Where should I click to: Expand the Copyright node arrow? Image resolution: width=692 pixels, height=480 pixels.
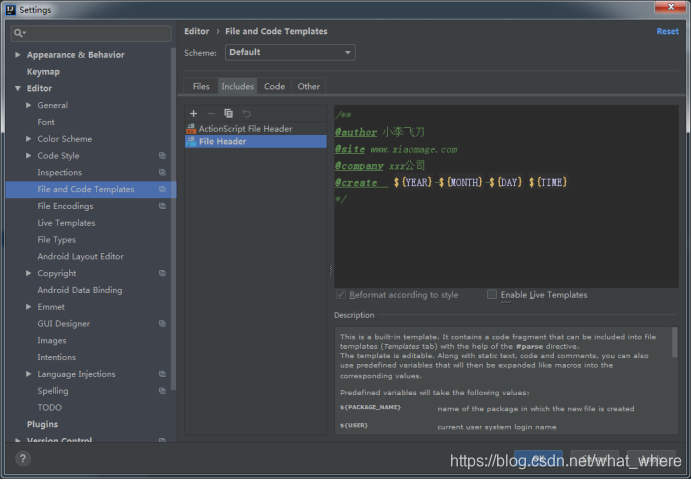29,273
